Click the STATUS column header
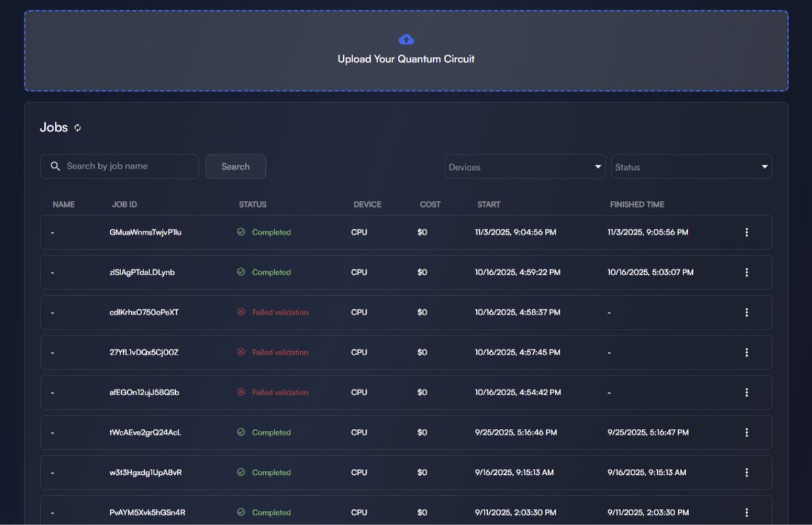Image resolution: width=812 pixels, height=525 pixels. tap(252, 204)
